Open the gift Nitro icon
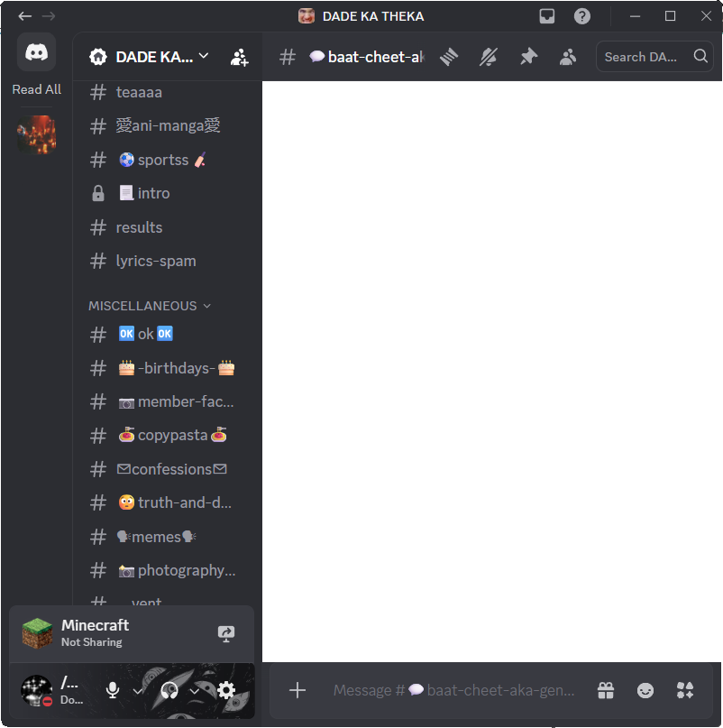The height and width of the screenshot is (728, 723). pyautogui.click(x=606, y=690)
